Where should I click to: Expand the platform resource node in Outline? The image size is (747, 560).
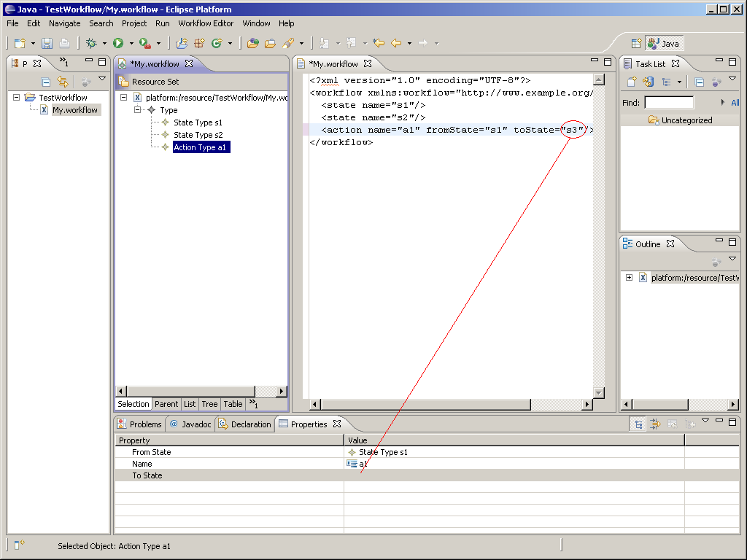coord(629,278)
